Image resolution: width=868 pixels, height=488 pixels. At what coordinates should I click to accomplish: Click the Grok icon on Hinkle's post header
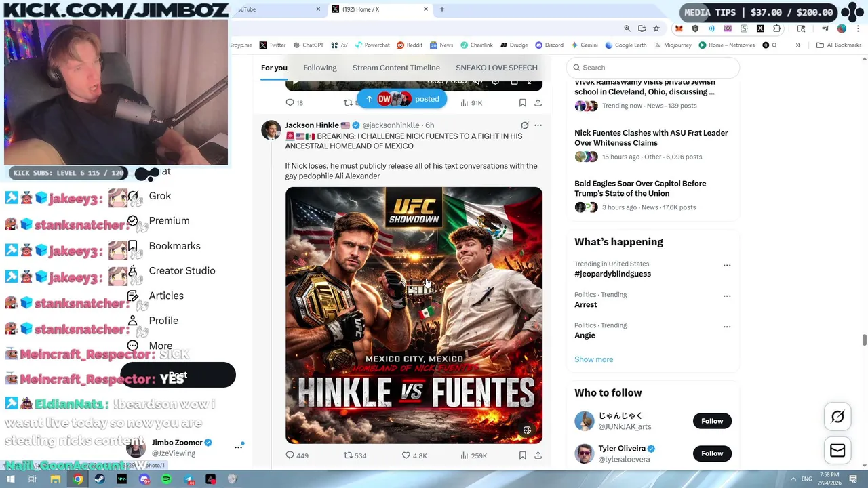click(524, 125)
